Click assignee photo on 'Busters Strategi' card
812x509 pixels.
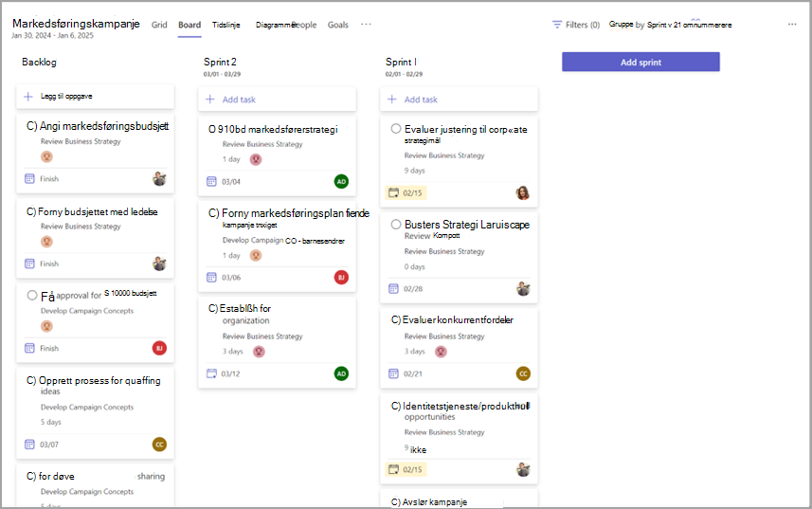point(523,288)
